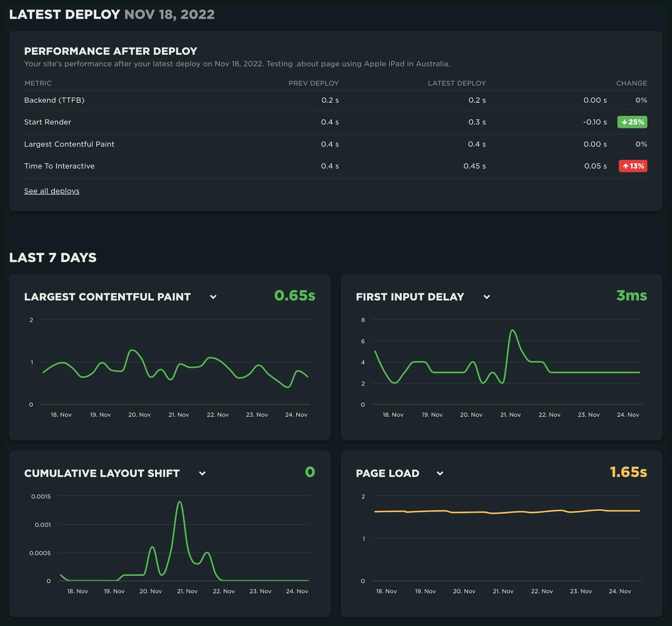
Task: Open the Page Load metric dropdown
Action: [440, 473]
